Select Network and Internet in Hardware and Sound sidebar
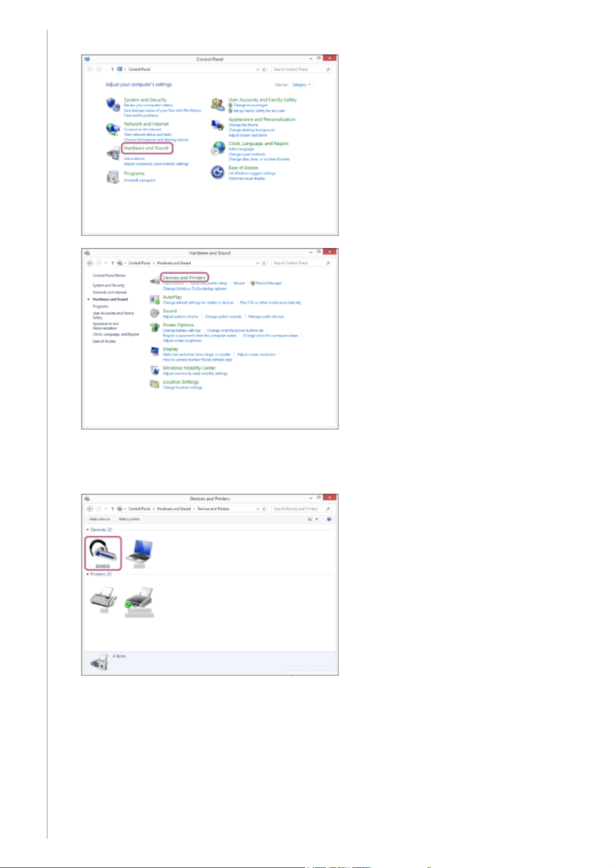Image resolution: width=614 pixels, height=868 pixels. (x=109, y=292)
